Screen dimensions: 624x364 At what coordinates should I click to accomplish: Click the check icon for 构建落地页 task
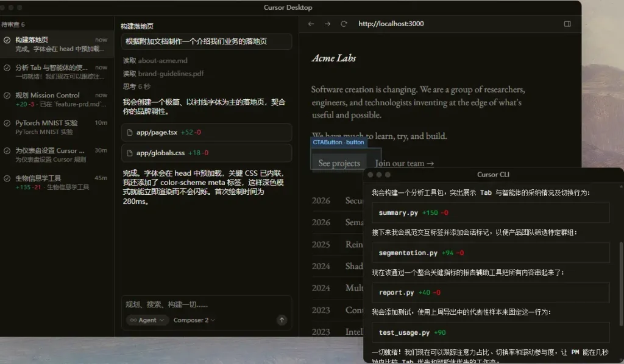(x=7, y=40)
